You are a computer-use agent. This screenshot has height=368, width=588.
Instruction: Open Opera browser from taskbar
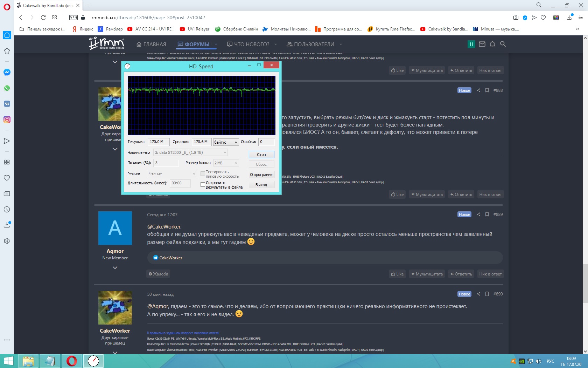coord(72,361)
